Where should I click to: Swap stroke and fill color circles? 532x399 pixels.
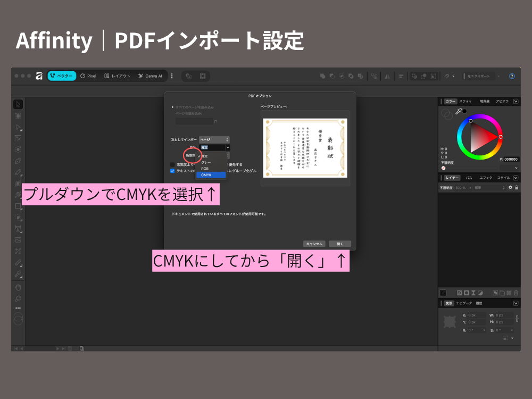click(447, 114)
